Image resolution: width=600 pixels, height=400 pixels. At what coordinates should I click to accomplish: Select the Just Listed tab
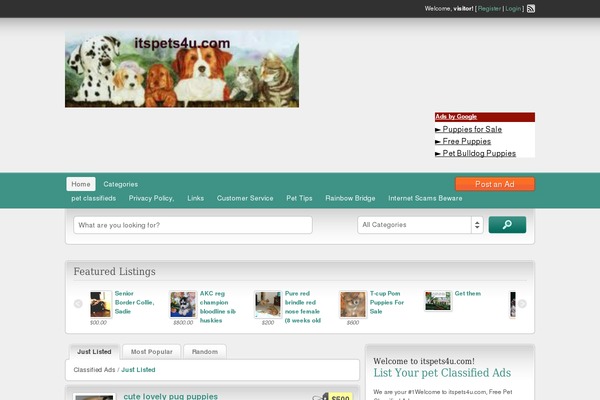[x=94, y=352]
